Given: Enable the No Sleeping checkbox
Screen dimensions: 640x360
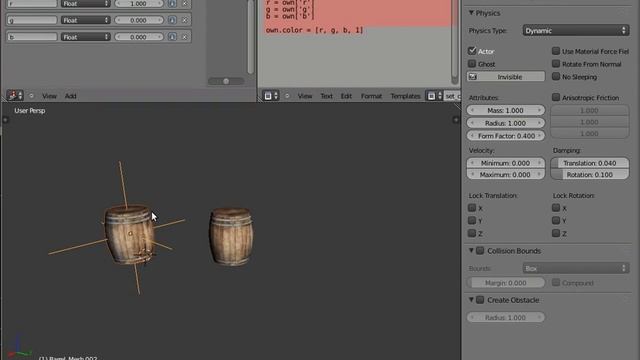Looking at the screenshot, I should click(x=556, y=76).
